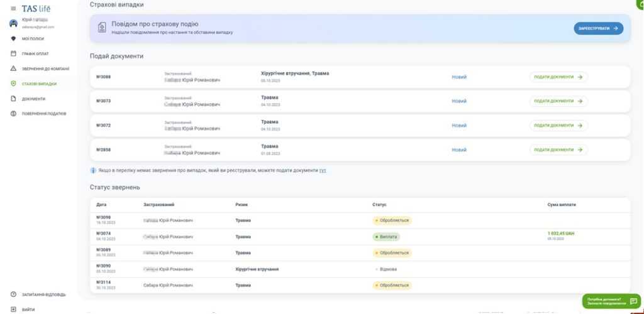This screenshot has height=314, width=644.
Task: Click the user profile avatar icon
Action: point(13,23)
